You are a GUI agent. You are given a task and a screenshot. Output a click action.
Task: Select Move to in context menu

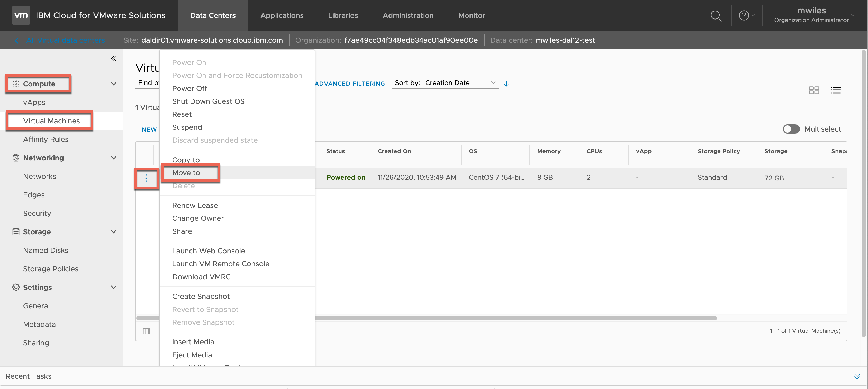pyautogui.click(x=186, y=173)
